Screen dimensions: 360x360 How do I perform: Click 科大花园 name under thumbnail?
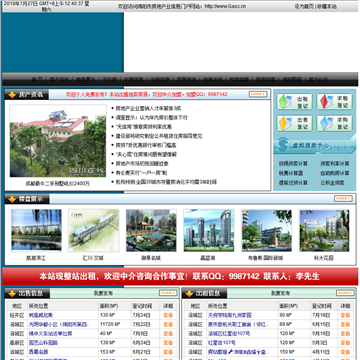tap(324, 258)
